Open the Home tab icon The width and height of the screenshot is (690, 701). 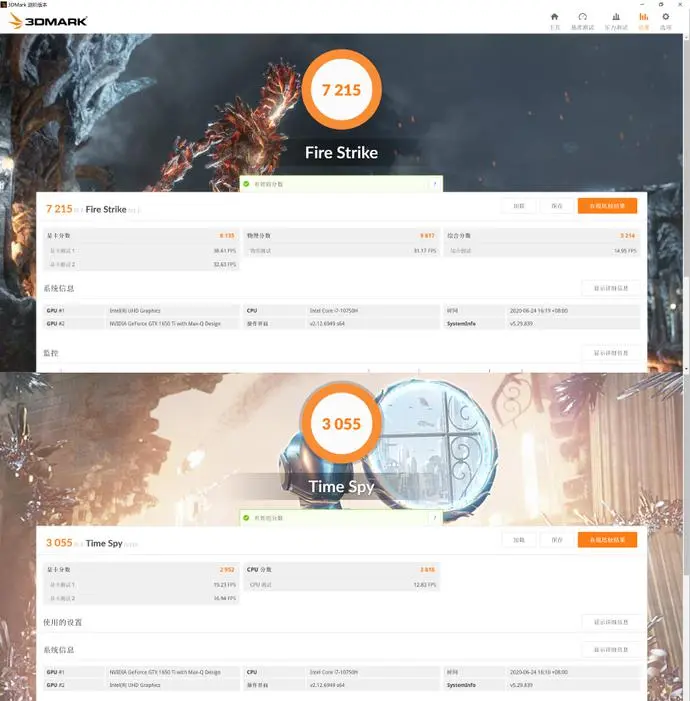click(x=555, y=17)
